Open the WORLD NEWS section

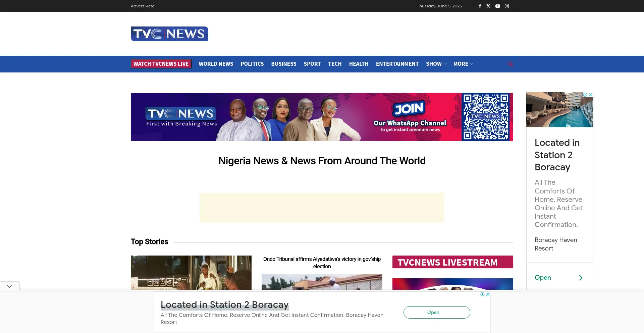coord(216,64)
